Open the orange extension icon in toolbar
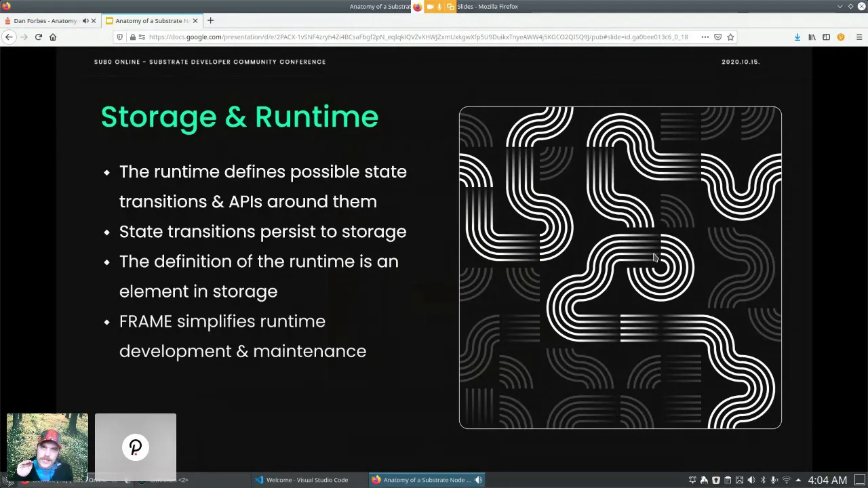The image size is (868, 488). tap(841, 37)
